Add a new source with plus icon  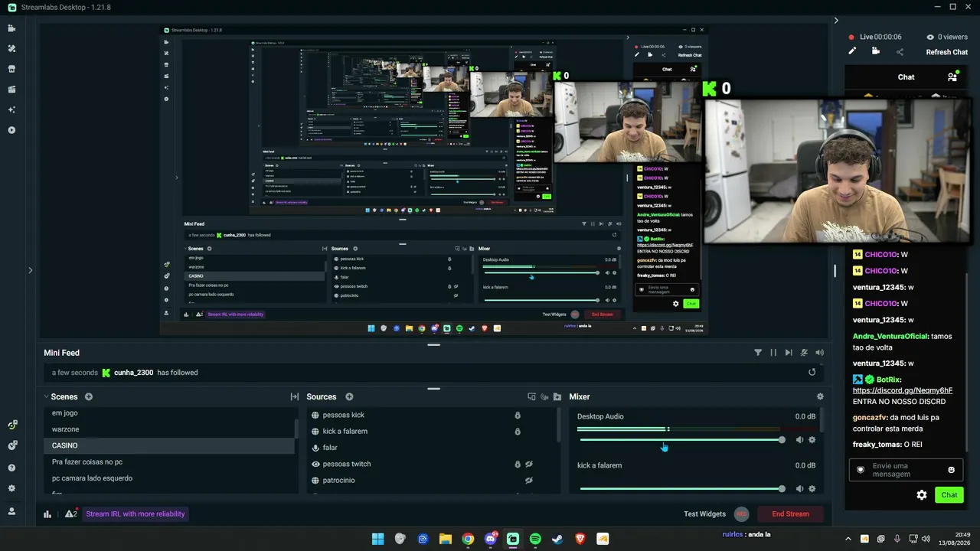click(349, 396)
